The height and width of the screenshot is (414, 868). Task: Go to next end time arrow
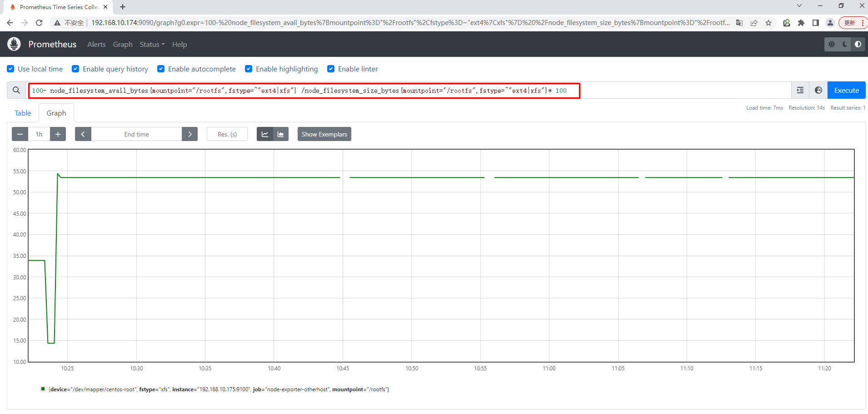click(x=190, y=134)
